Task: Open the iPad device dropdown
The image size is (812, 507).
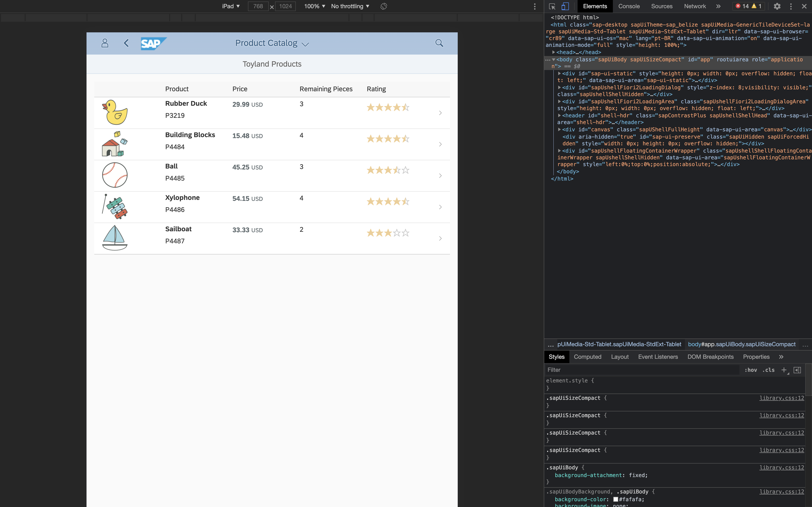Action: coord(231,6)
